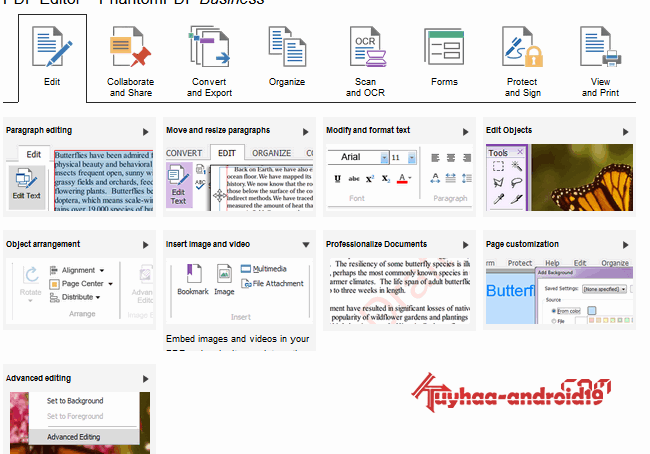Collapse Insert image and video arrow
The width and height of the screenshot is (650, 454).
tap(306, 245)
